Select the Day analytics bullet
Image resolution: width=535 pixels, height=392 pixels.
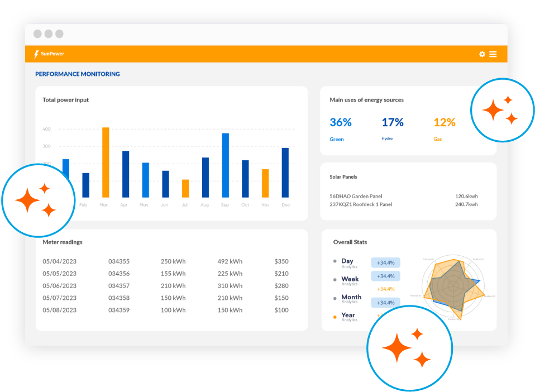tap(335, 261)
